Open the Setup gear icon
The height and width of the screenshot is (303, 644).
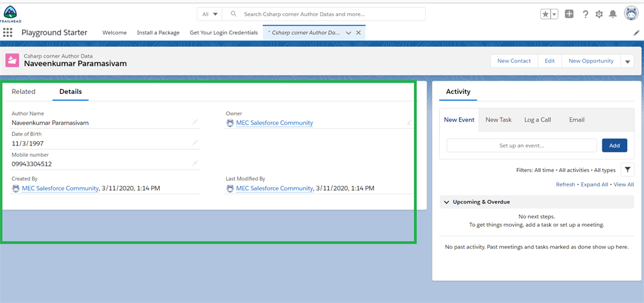coord(599,14)
